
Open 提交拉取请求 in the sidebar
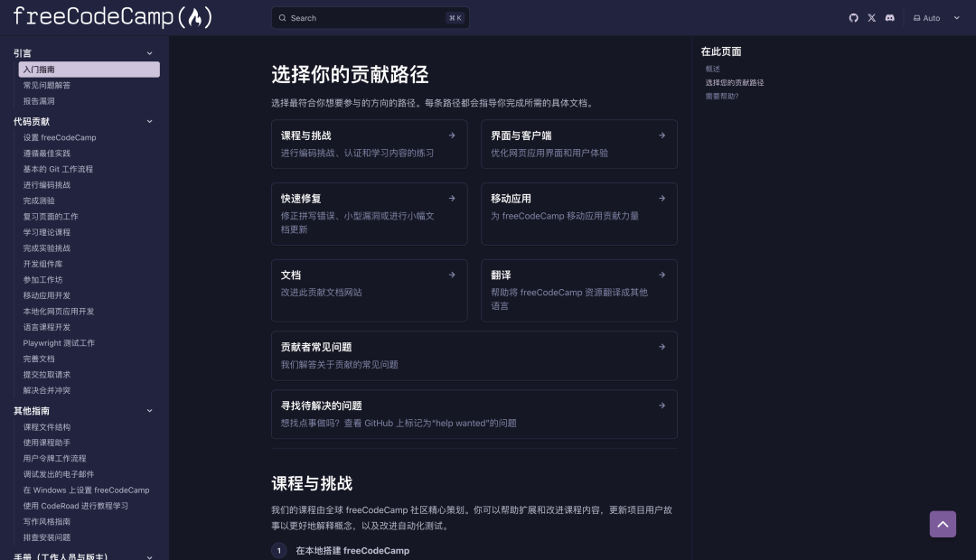(47, 375)
